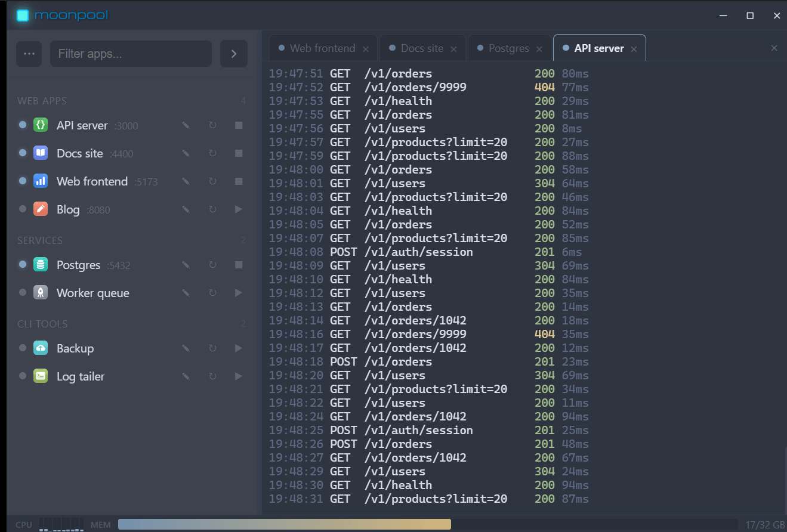Close the Postgres log tab
787x532 pixels.
(x=539, y=49)
